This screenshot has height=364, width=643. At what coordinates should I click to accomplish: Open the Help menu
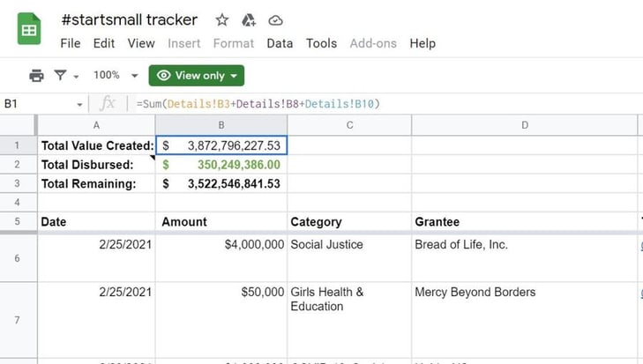coord(422,43)
